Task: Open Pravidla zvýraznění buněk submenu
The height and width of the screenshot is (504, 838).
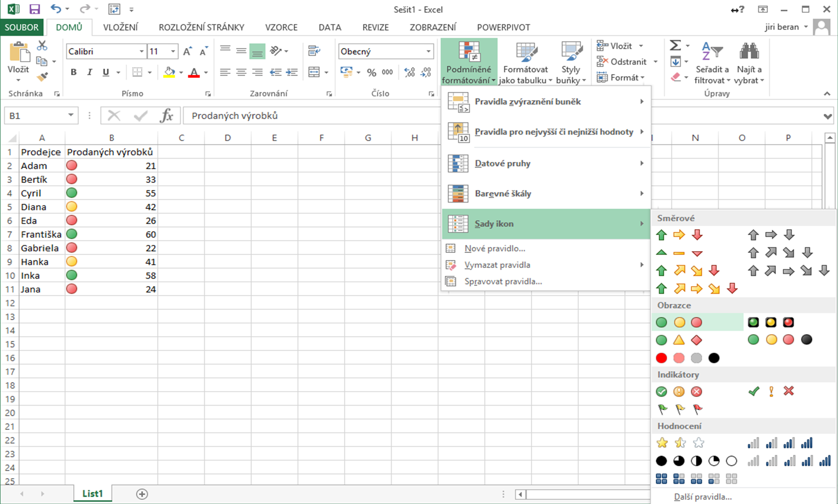Action: (546, 102)
